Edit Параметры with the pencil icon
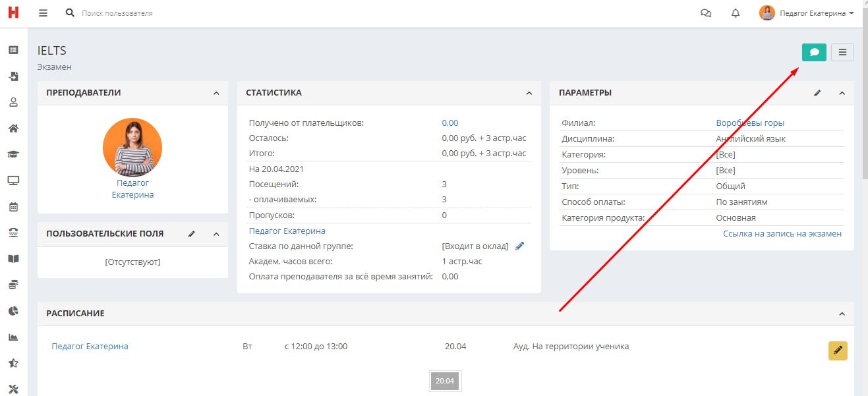Image resolution: width=868 pixels, height=396 pixels. click(x=817, y=94)
